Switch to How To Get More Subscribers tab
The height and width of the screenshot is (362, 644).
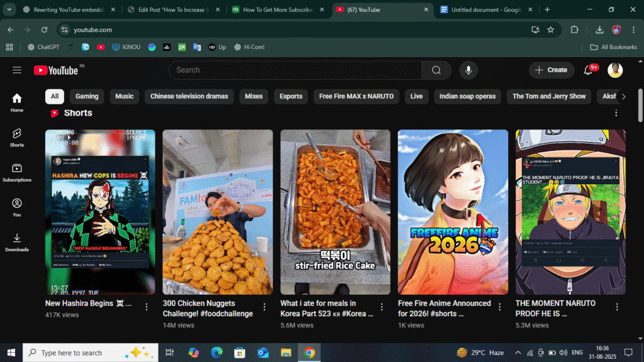coord(277,10)
